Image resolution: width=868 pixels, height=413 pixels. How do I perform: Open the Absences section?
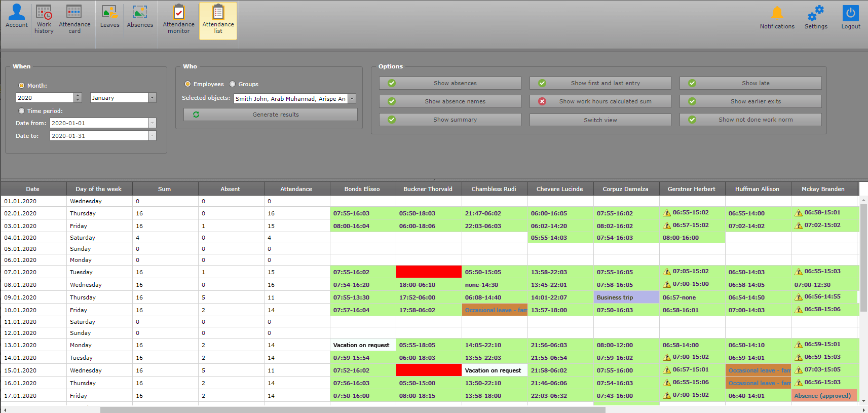click(x=140, y=16)
